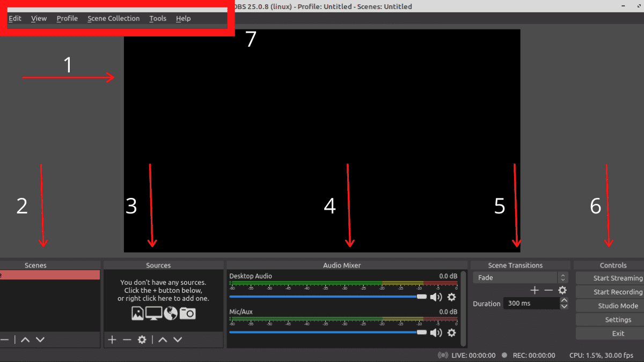
Task: Open the Scene Collection menu
Action: point(113,18)
